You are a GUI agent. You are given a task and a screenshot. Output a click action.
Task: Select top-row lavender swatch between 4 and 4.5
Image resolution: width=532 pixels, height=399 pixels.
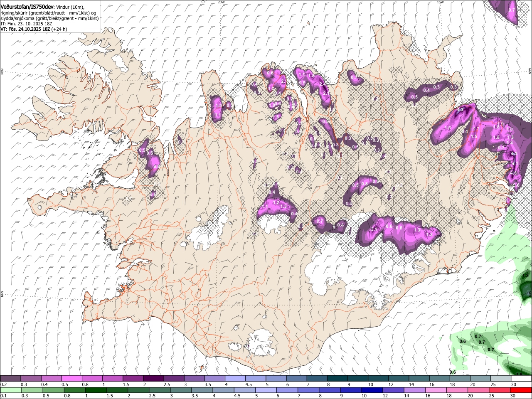point(234,379)
